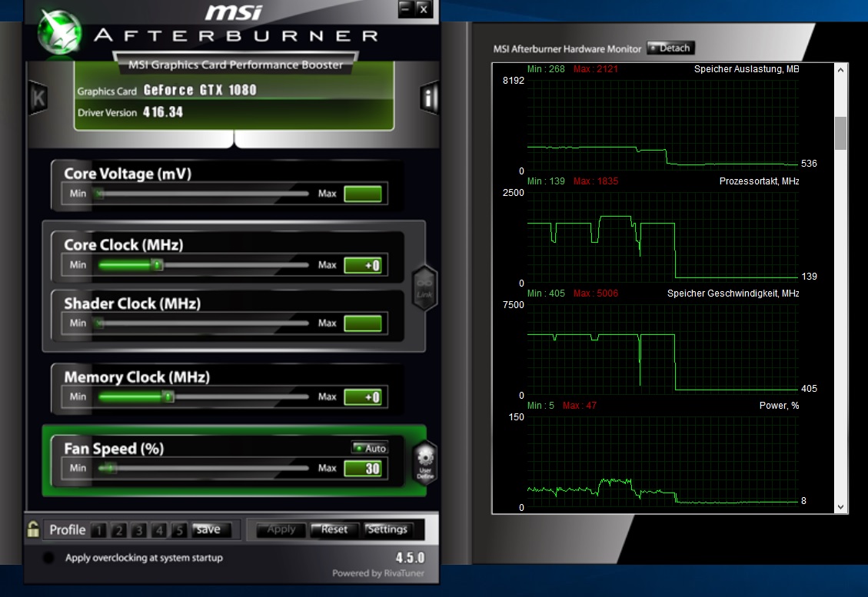Click the Powered by RivaTuner text
Image resolution: width=868 pixels, height=597 pixels.
coord(378,573)
